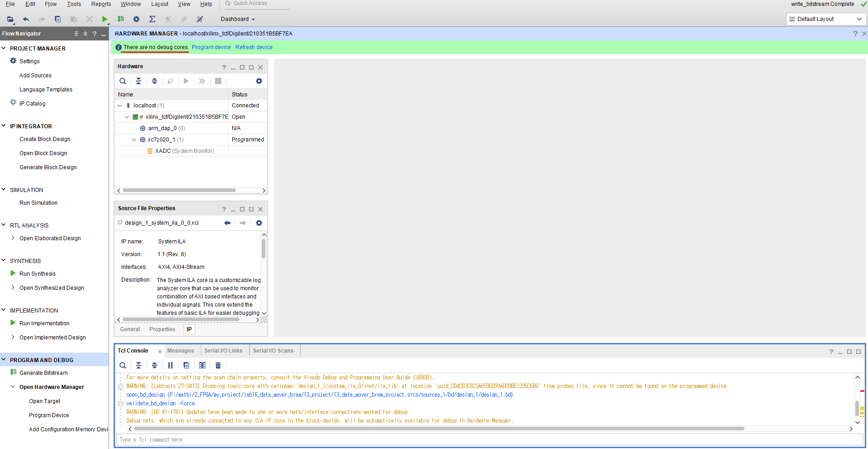
Task: Toggle column selection mode in Tcl Console
Action: (x=202, y=365)
